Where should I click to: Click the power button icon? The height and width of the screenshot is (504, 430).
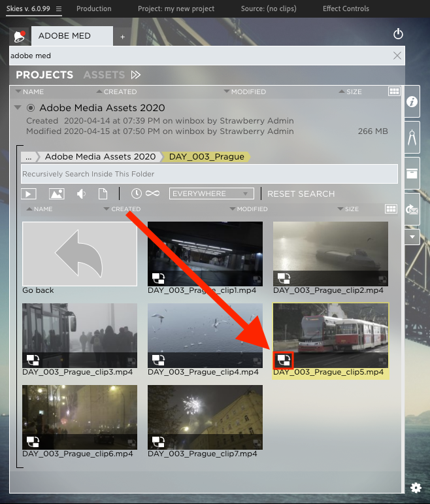[398, 34]
